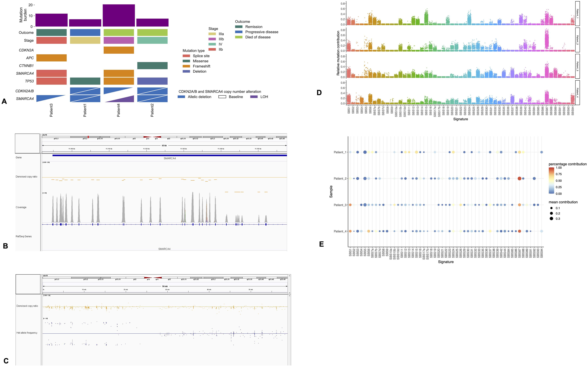
Task: Click the APC gene row label
Action: tap(30, 58)
